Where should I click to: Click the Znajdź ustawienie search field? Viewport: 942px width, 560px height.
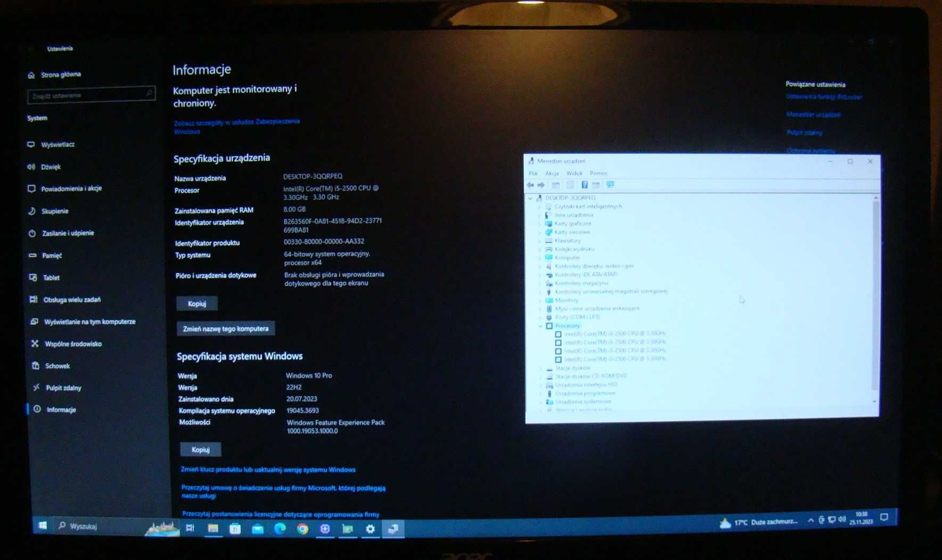click(x=91, y=95)
